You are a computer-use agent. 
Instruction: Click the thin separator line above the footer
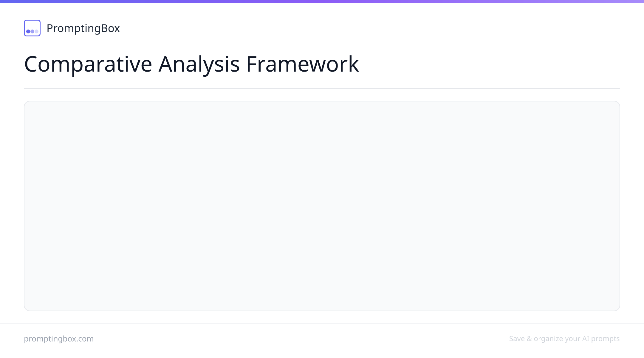pos(322,323)
